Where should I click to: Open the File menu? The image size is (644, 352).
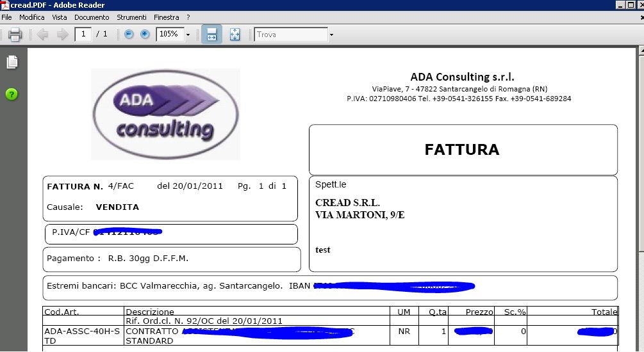tap(6, 17)
